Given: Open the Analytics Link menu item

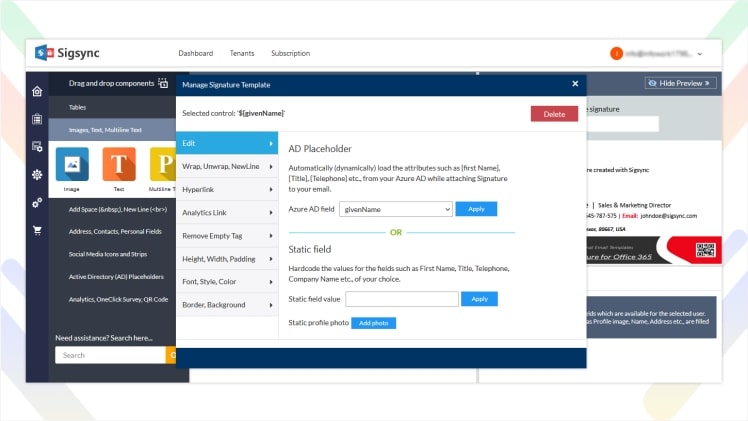Looking at the screenshot, I should point(227,213).
